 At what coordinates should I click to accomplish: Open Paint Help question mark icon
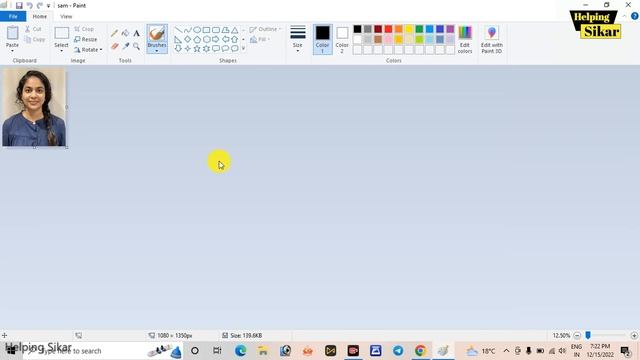pos(635,16)
